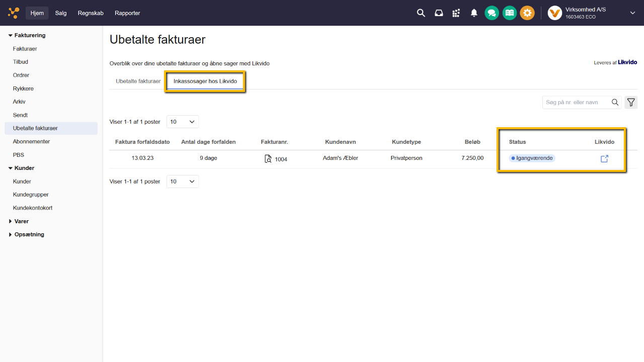Click the notifications bell icon

(474, 13)
